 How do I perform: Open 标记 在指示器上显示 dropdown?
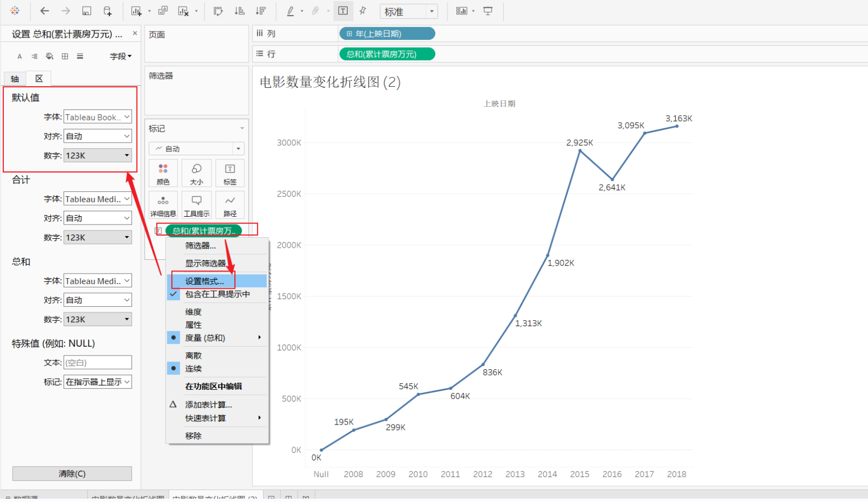pyautogui.click(x=98, y=382)
